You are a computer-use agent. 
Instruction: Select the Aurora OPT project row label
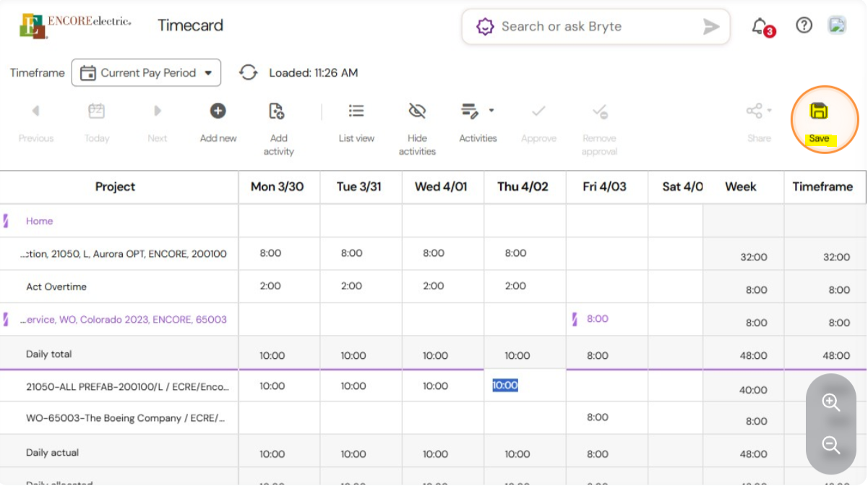pyautogui.click(x=124, y=254)
